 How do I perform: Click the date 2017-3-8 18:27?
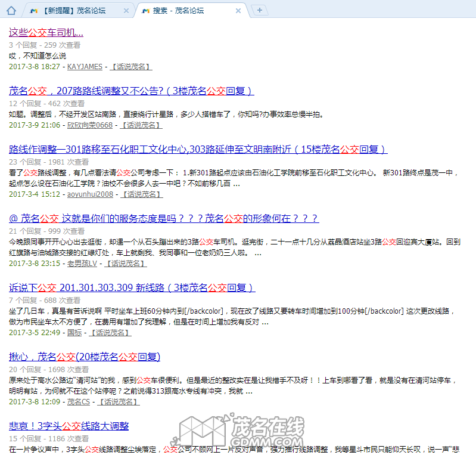(x=35, y=67)
